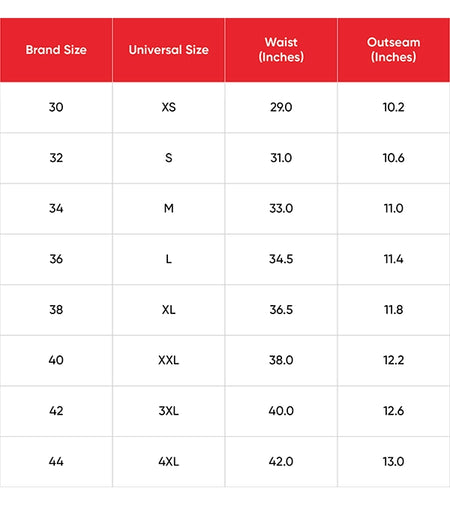Select the Waist (Inches) header cell
Image resolution: width=450 pixels, height=506 pixels.
[281, 50]
